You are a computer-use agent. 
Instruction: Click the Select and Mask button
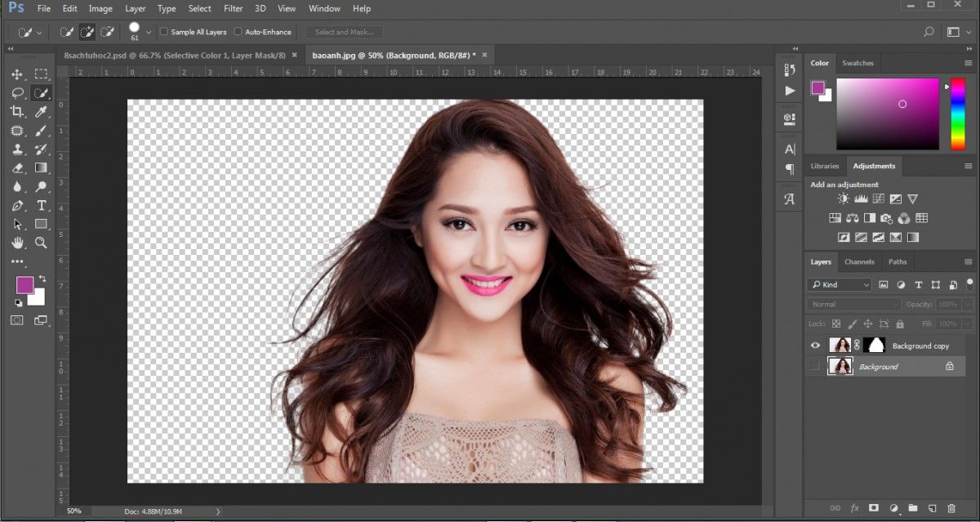point(344,32)
